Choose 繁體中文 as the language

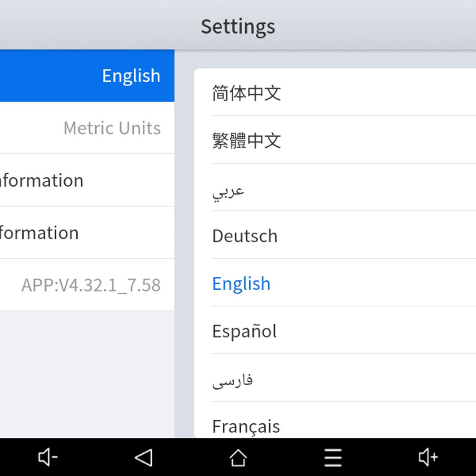(247, 140)
